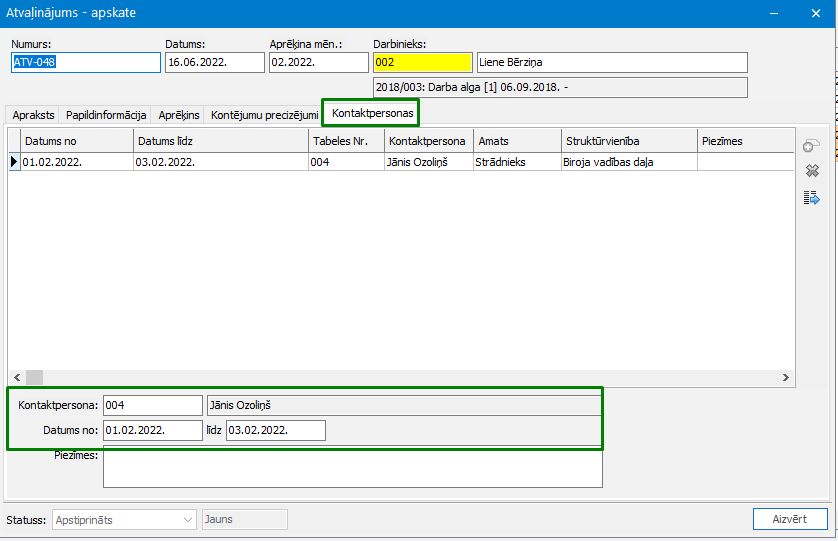Click the Datums no column header
This screenshot has height=541, width=838.
pyautogui.click(x=77, y=141)
